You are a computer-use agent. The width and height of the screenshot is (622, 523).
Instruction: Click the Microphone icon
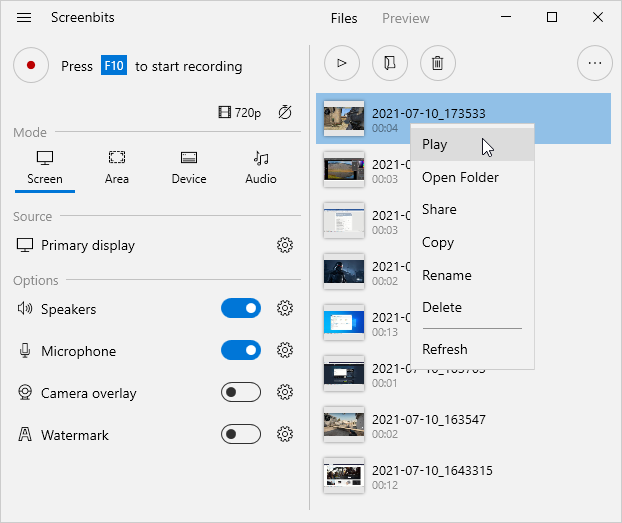(25, 351)
